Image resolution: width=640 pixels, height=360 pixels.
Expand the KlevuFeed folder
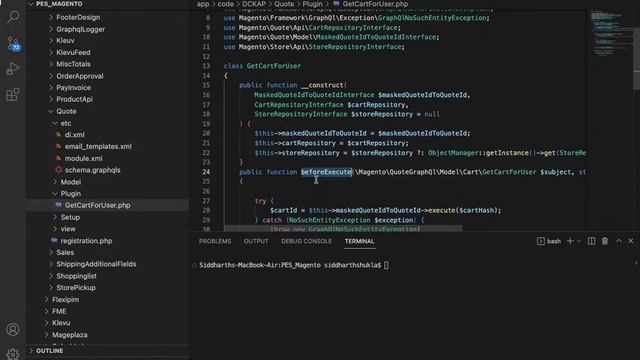click(x=73, y=52)
